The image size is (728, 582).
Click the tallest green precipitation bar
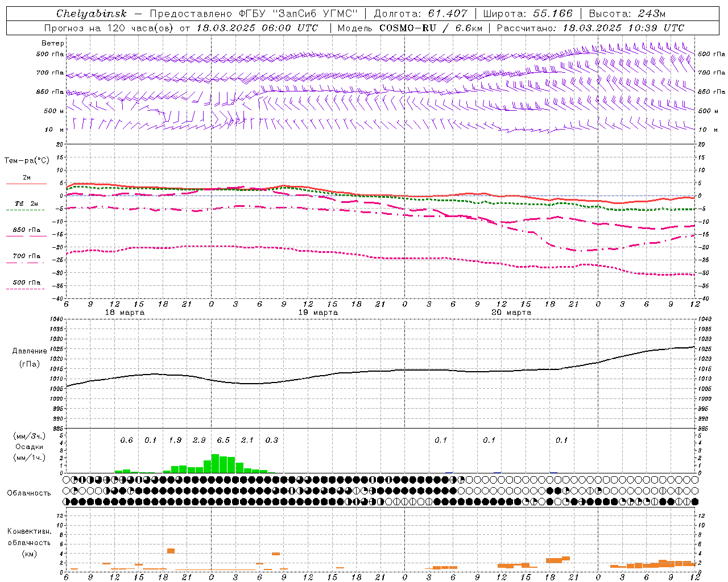point(215,463)
